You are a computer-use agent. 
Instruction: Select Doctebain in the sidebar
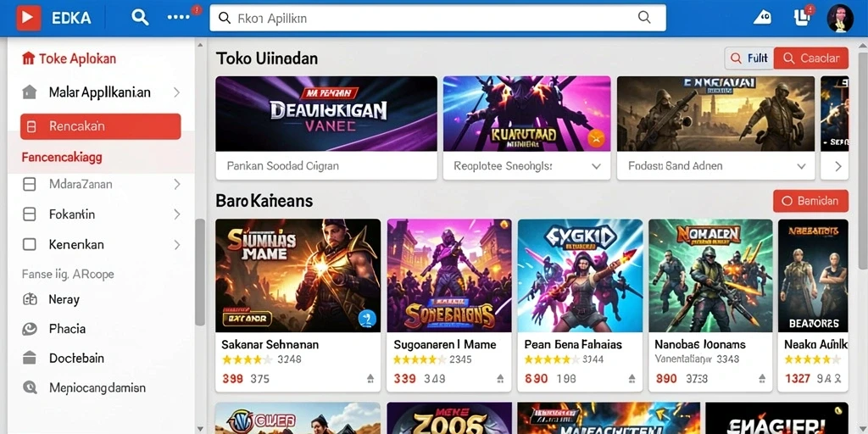[x=76, y=359]
